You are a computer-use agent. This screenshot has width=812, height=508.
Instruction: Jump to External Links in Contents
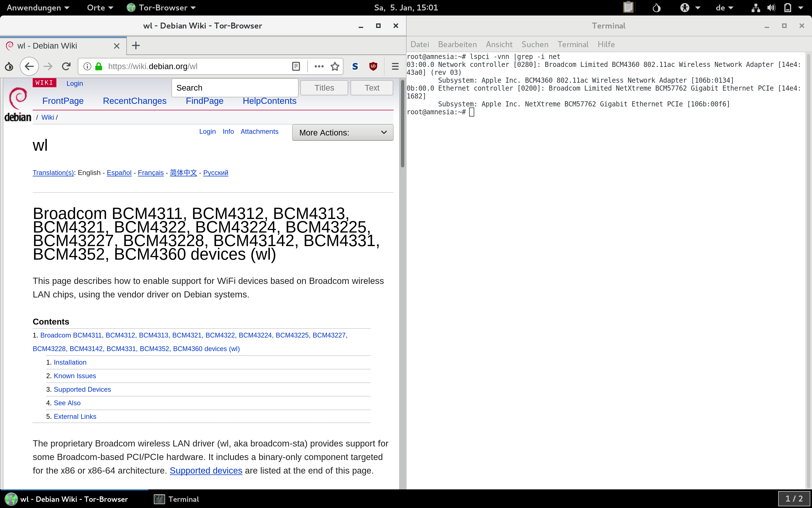point(75,416)
